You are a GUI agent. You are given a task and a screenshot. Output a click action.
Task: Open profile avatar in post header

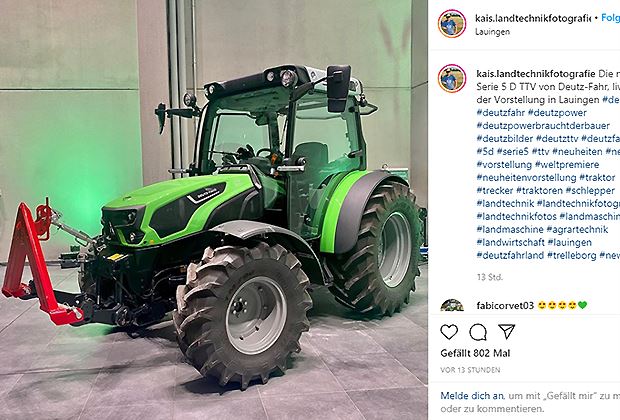pos(452,24)
